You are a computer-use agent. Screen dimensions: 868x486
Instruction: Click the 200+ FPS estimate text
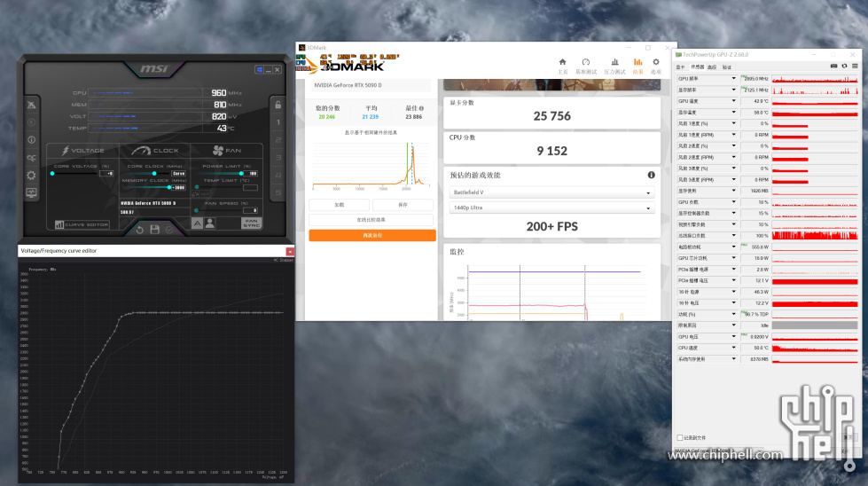click(551, 226)
